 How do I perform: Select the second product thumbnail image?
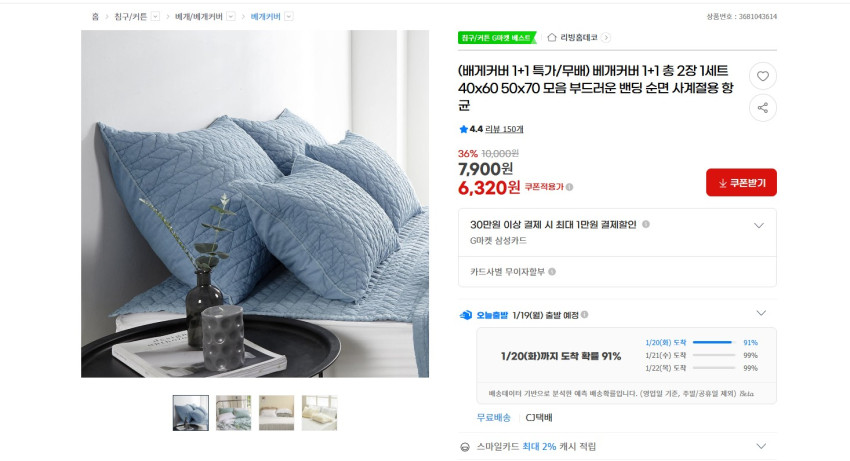pyautogui.click(x=233, y=413)
